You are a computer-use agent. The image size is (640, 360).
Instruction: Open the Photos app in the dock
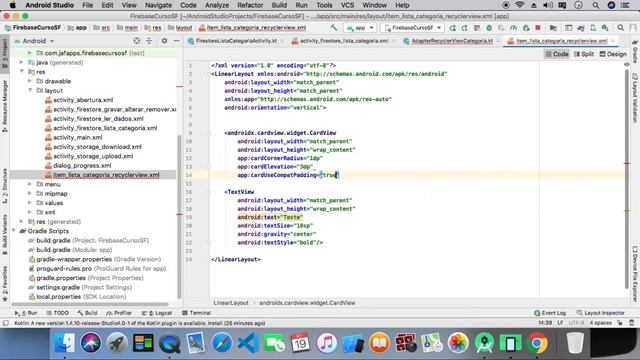coord(458,343)
